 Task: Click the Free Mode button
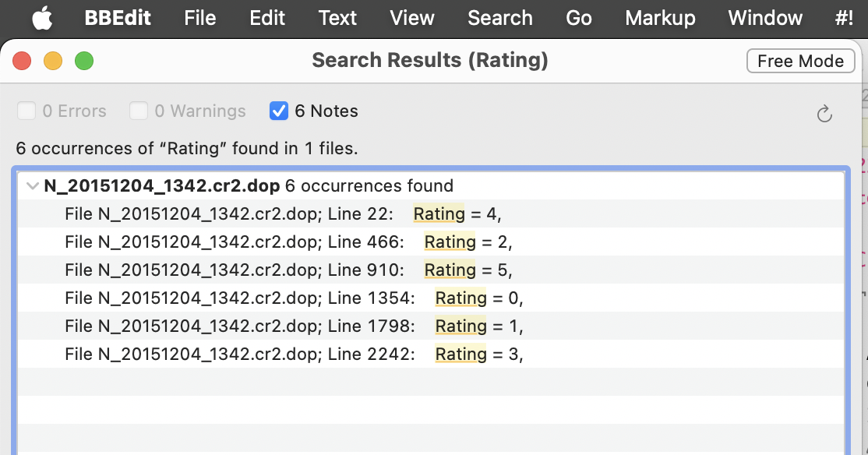(800, 61)
